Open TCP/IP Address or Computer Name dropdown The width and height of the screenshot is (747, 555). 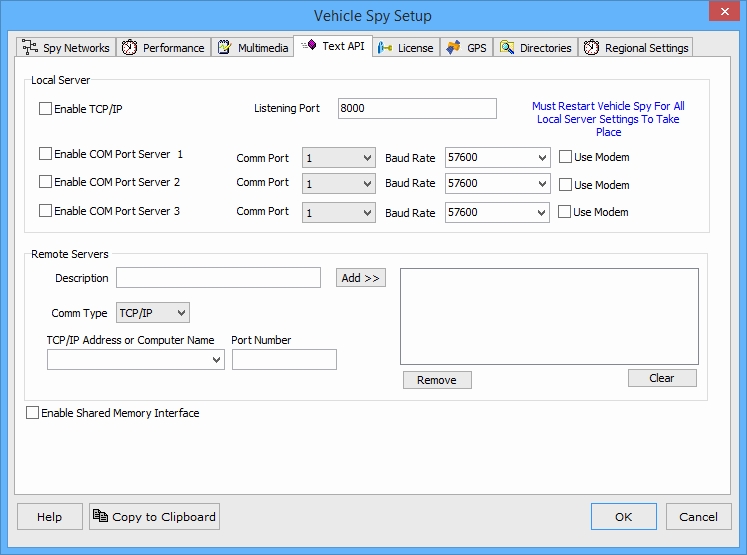pyautogui.click(x=217, y=360)
